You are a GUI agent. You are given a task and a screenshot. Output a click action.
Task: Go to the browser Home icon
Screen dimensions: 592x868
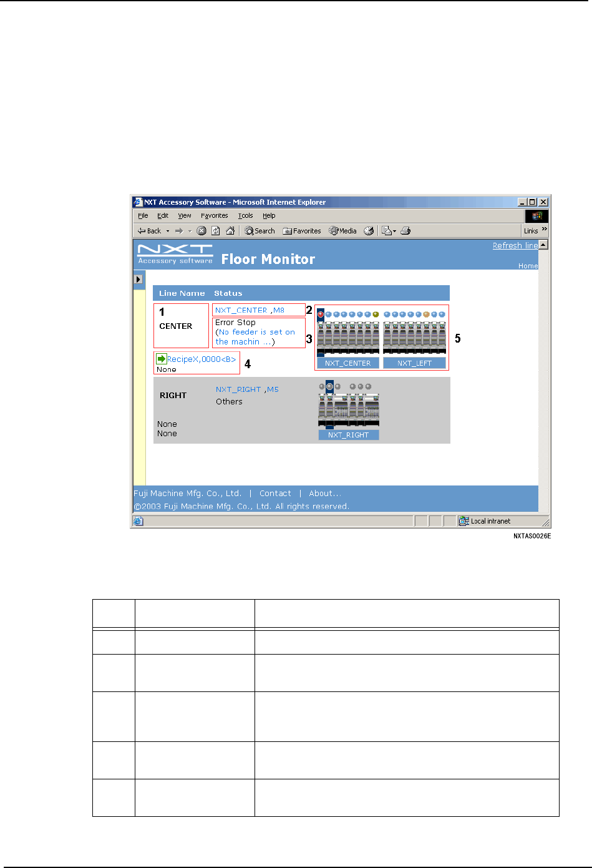click(230, 231)
